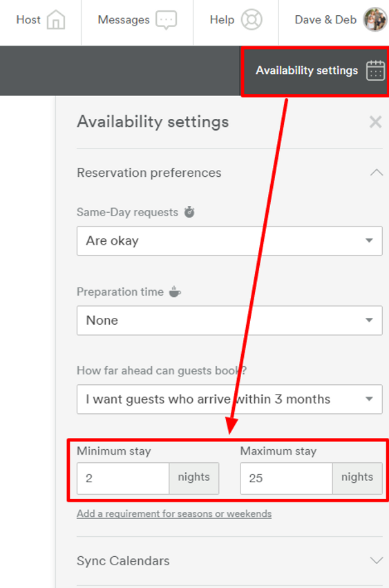Image resolution: width=389 pixels, height=588 pixels.
Task: Collapse the Reservation preferences section
Action: tap(377, 173)
